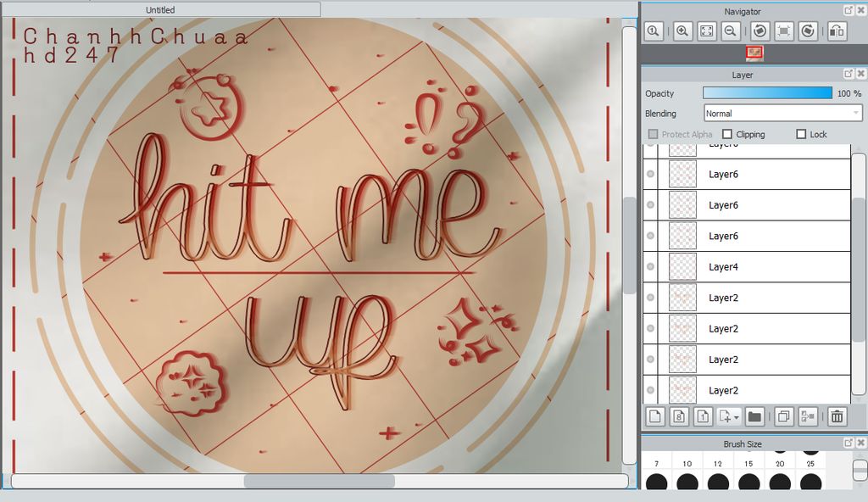Click the canvas horizontal scrollbar handle
Screen dimensions: 868x502
320,481
